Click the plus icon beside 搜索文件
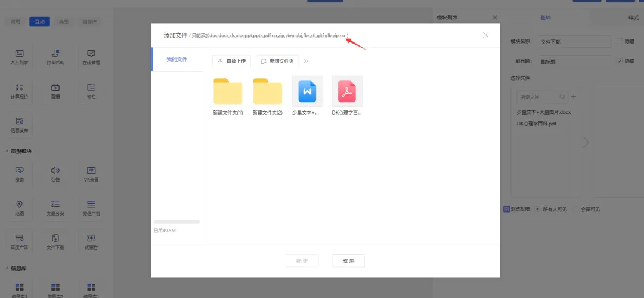 point(574,97)
